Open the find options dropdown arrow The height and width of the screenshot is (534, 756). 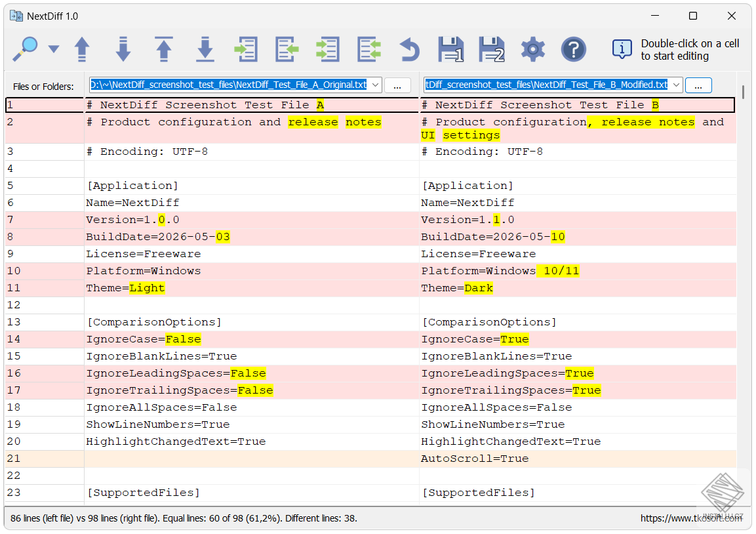tap(54, 49)
